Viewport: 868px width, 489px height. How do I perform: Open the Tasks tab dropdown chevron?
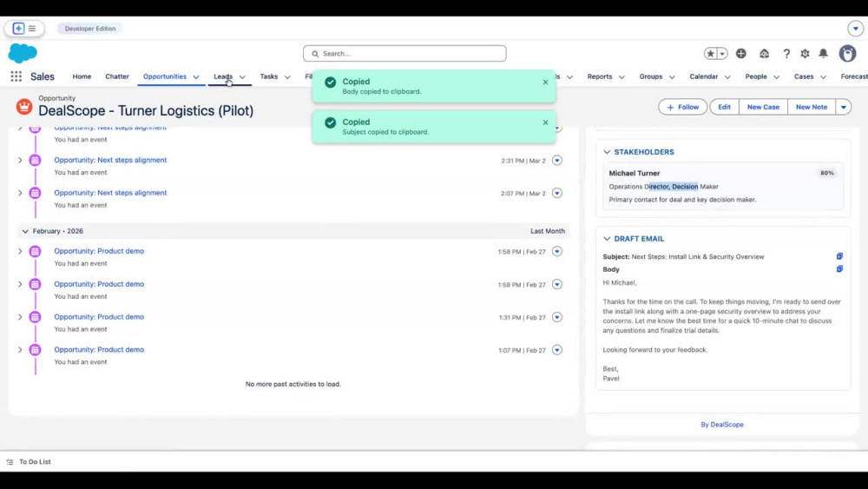coord(287,77)
